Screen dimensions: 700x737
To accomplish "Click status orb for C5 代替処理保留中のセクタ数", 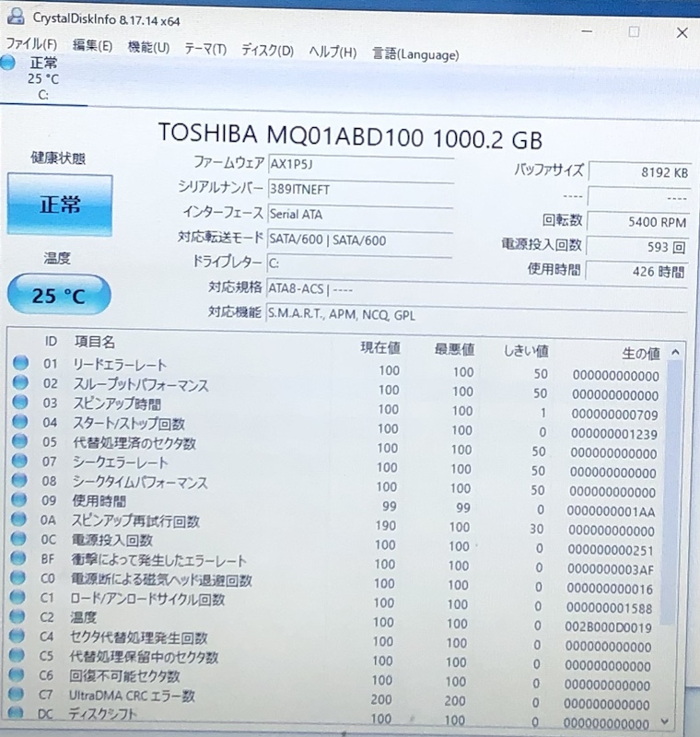I will coord(17,655).
